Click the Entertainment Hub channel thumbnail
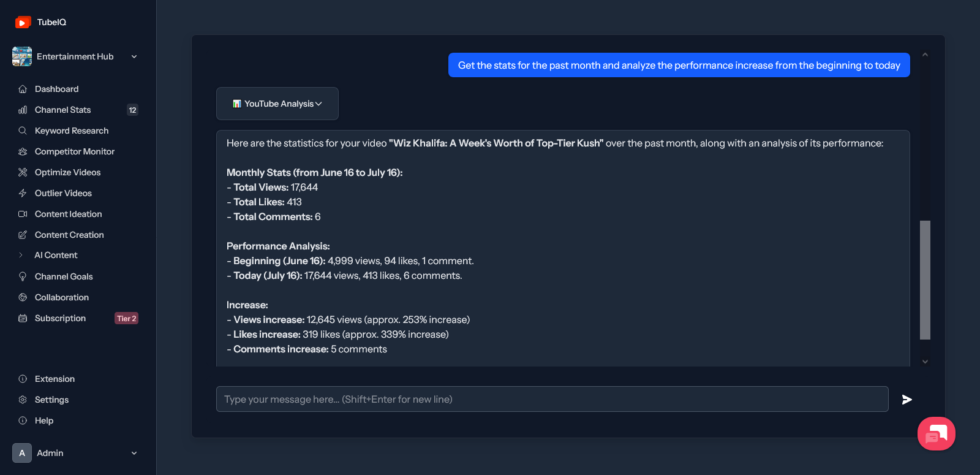This screenshot has height=475, width=980. [x=22, y=56]
